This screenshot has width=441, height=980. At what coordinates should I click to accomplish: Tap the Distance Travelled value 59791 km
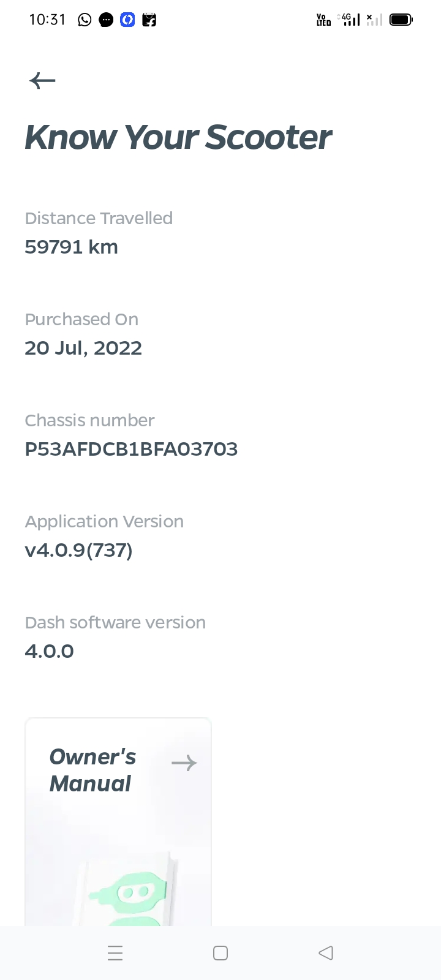[x=71, y=247]
